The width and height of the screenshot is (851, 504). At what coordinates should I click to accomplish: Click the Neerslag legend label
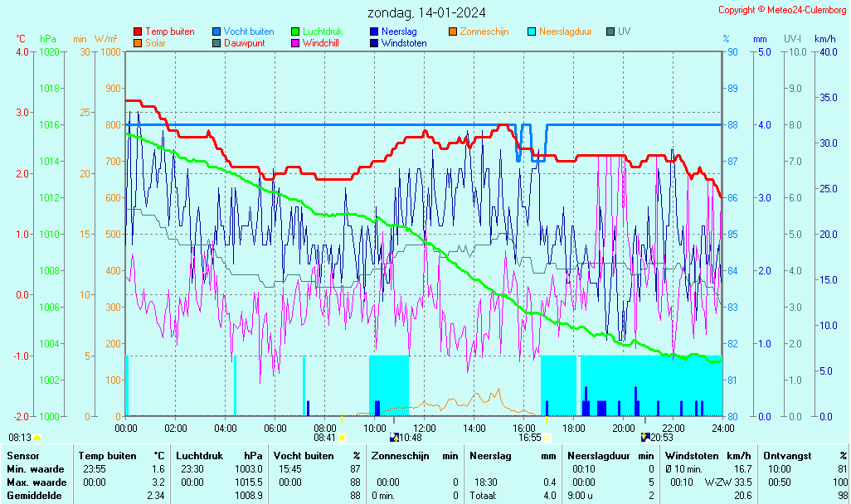click(400, 31)
